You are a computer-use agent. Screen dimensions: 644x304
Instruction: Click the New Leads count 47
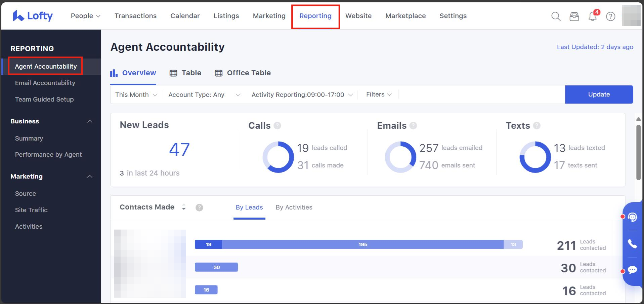tap(179, 149)
